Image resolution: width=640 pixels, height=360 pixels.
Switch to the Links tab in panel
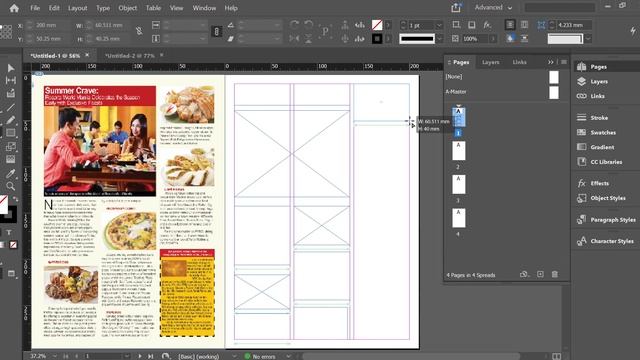(x=519, y=62)
